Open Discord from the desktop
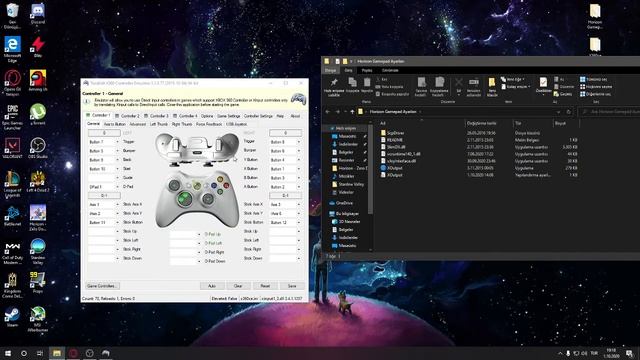This screenshot has height=360, width=640. (x=38, y=14)
